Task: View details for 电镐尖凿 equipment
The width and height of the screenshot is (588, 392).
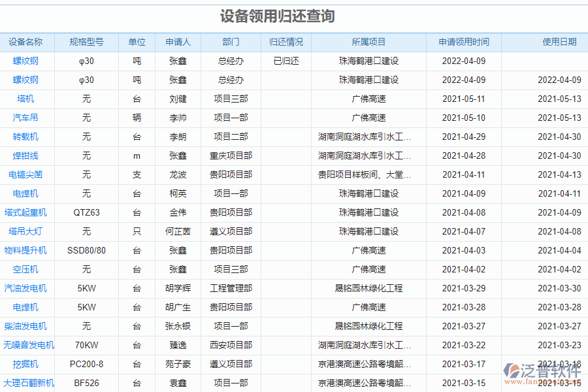Action: pos(25,174)
